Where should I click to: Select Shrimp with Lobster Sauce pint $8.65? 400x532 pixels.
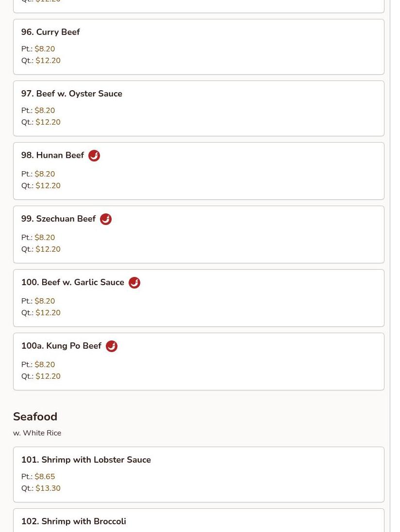(45, 477)
